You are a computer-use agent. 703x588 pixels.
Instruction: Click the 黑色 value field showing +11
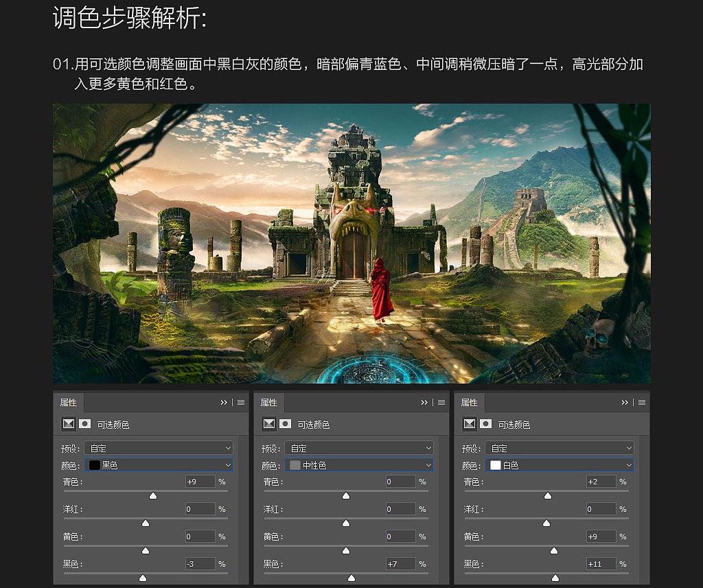[x=601, y=564]
